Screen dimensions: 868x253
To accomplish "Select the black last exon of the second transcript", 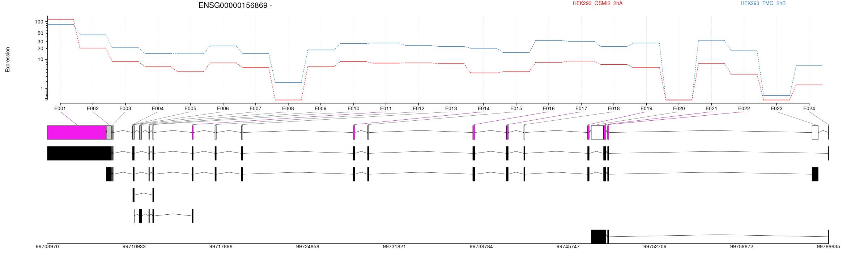I will [815, 174].
